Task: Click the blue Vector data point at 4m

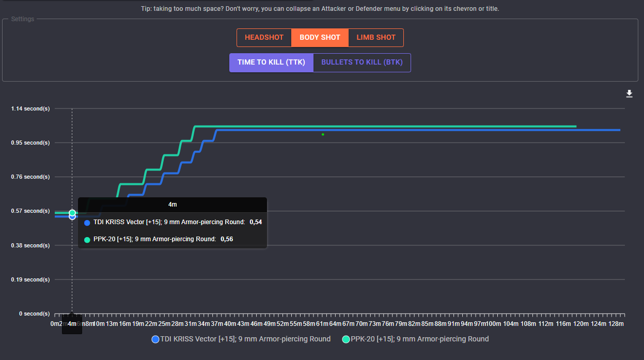Action: coord(72,217)
